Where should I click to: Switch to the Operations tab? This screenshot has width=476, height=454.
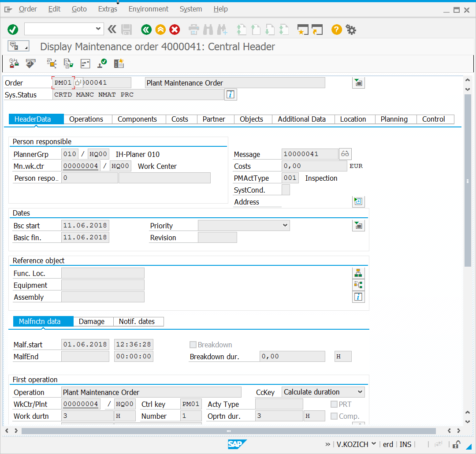click(x=86, y=119)
